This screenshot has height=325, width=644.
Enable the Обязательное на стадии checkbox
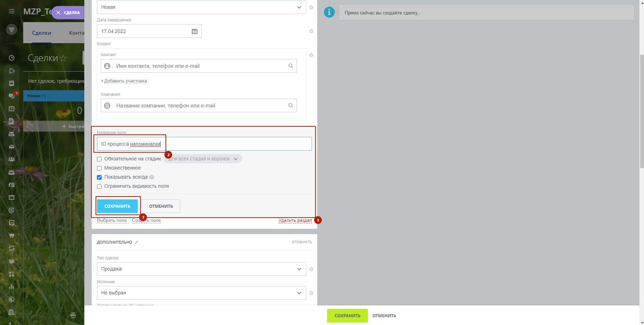pos(99,159)
